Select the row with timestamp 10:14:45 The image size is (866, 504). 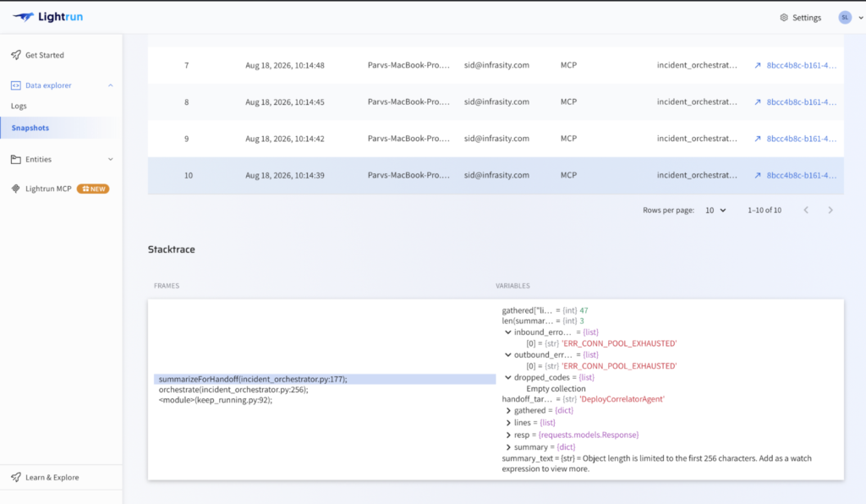[496, 102]
